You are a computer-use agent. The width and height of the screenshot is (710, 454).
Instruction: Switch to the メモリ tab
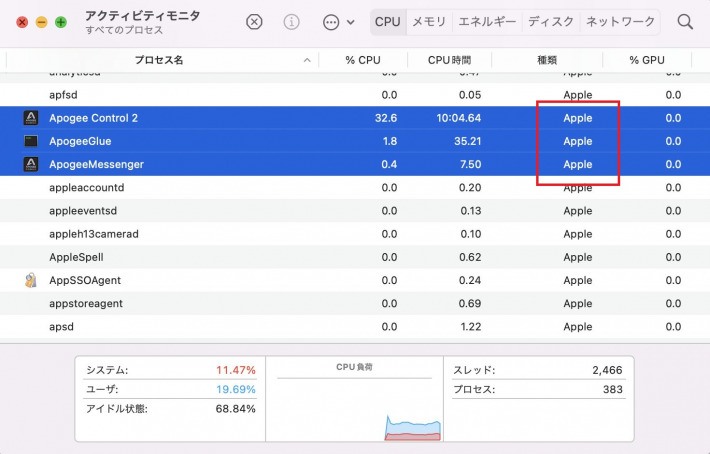point(429,21)
